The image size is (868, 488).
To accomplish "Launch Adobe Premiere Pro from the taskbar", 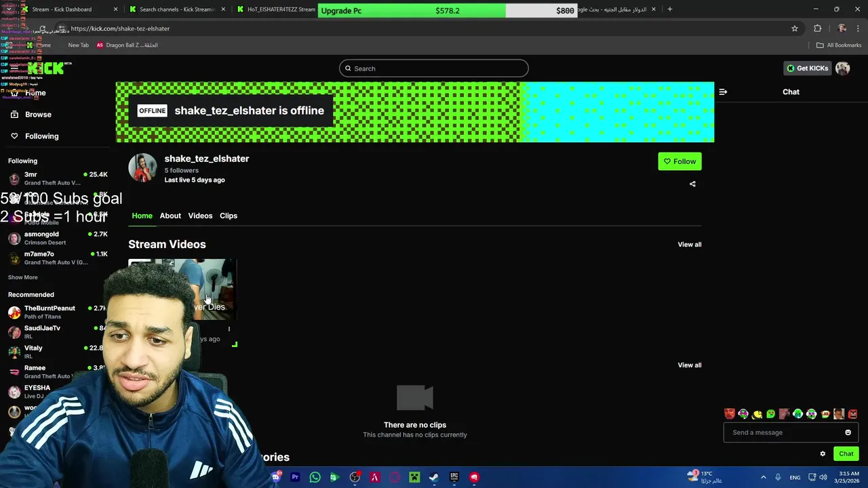I will (x=295, y=477).
